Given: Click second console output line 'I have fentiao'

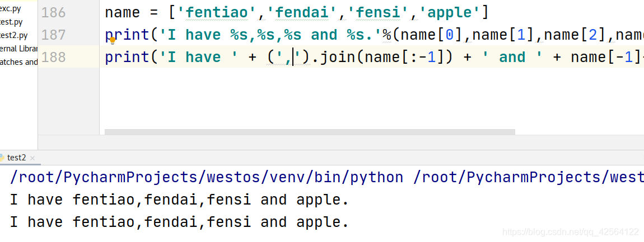Looking at the screenshot, I should pyautogui.click(x=179, y=222).
